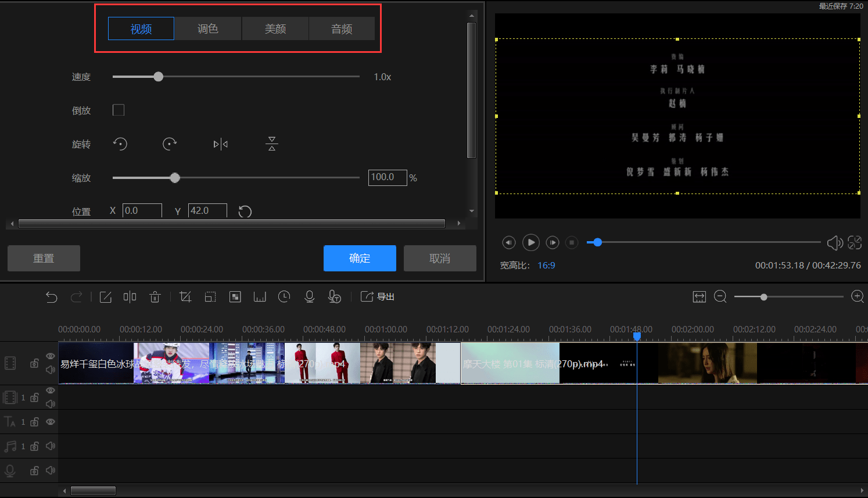This screenshot has width=868, height=498.
Task: Flip the clip vertically
Action: pyautogui.click(x=272, y=144)
